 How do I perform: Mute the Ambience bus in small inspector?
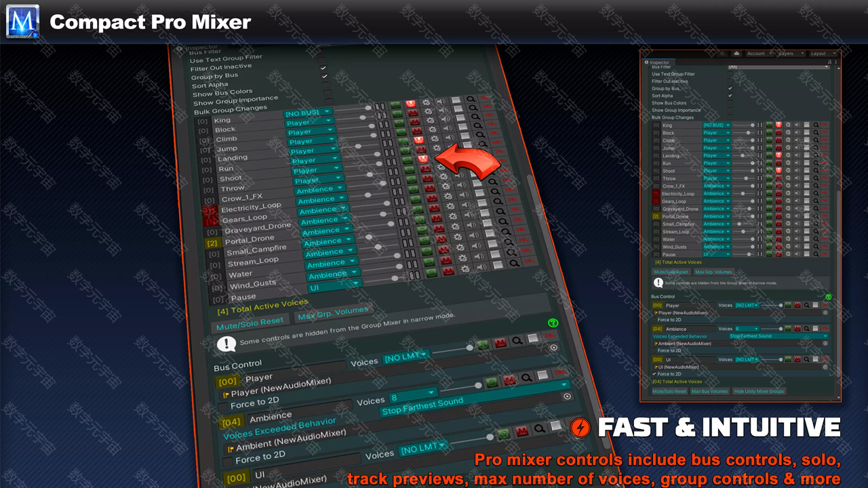pyautogui.click(x=797, y=329)
